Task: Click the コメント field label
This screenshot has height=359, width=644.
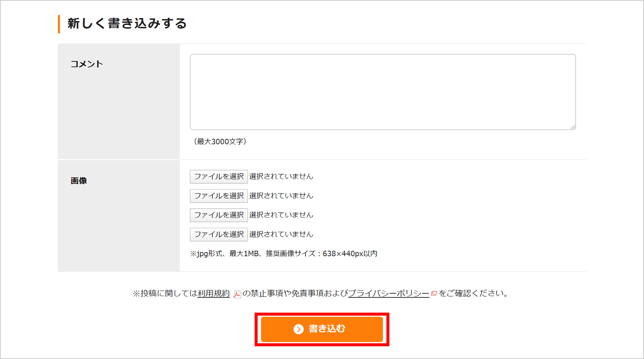Action: (x=87, y=64)
